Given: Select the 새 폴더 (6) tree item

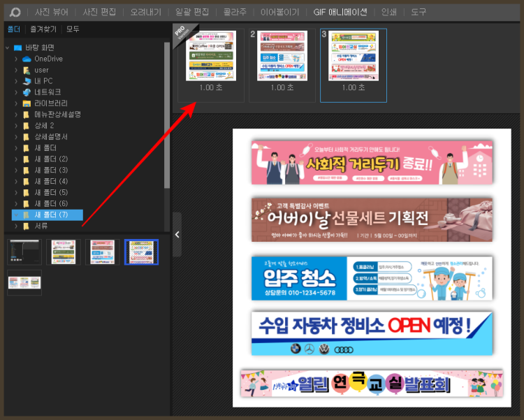Looking at the screenshot, I should tap(51, 204).
